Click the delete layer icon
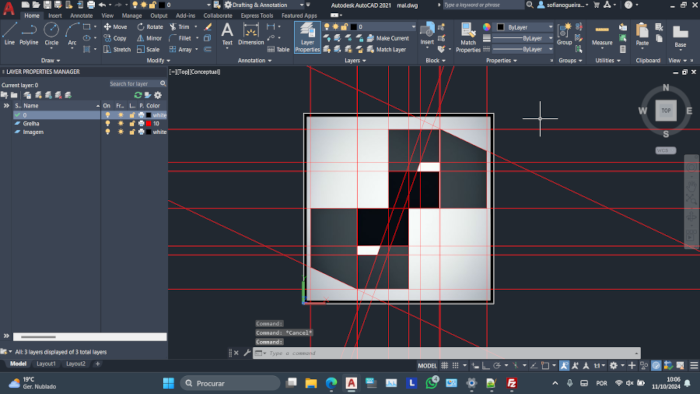The height and width of the screenshot is (394, 700). pyautogui.click(x=58, y=95)
